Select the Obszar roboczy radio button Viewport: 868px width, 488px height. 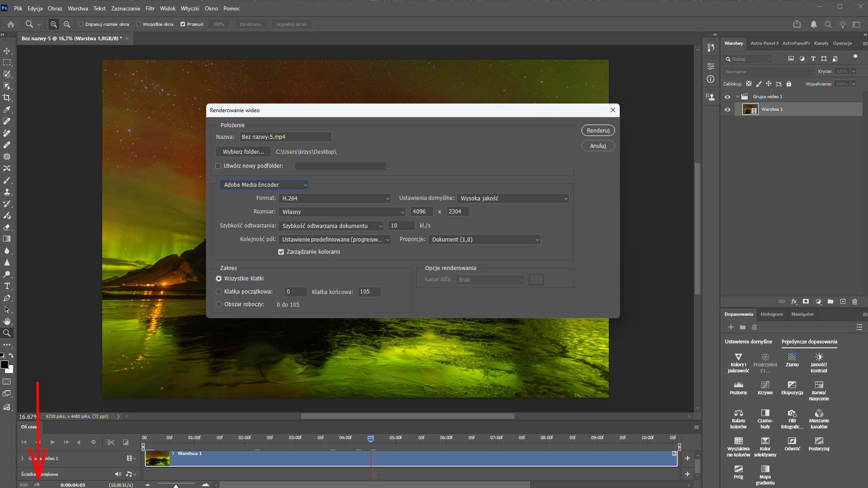[x=219, y=304]
